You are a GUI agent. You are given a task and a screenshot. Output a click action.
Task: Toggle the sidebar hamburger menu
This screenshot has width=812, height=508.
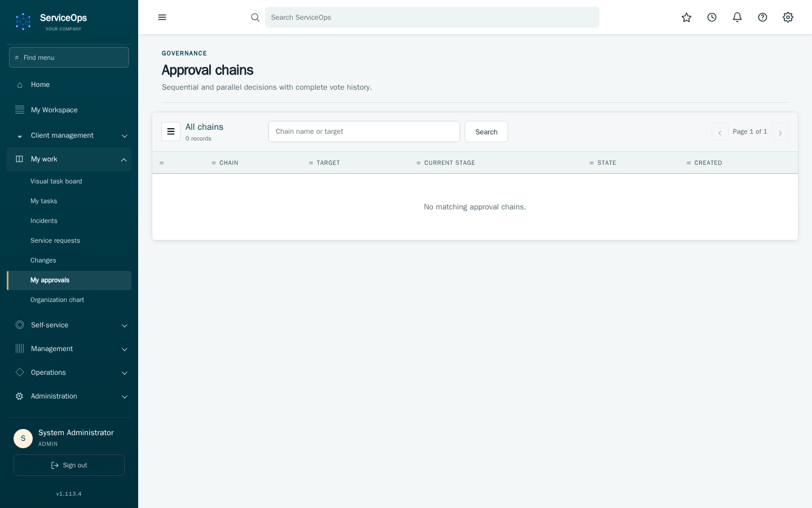[x=162, y=17]
